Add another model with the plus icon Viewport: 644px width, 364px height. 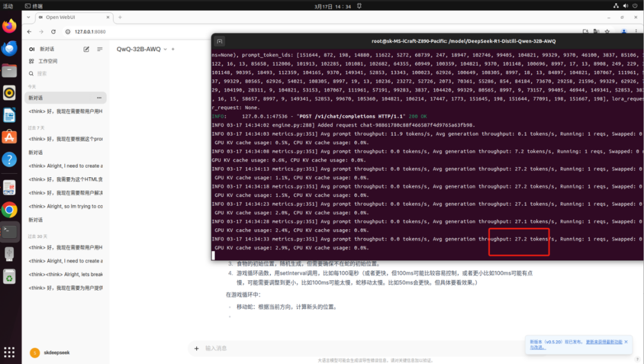click(x=173, y=49)
